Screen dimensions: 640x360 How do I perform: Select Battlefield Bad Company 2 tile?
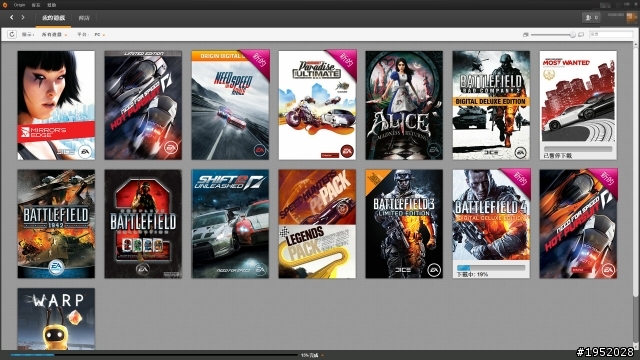point(491,105)
